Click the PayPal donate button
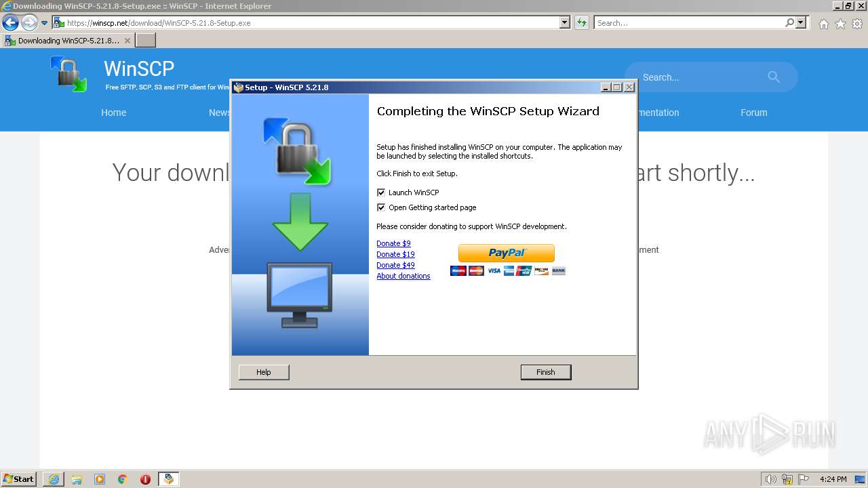The width and height of the screenshot is (868, 488). pos(507,253)
